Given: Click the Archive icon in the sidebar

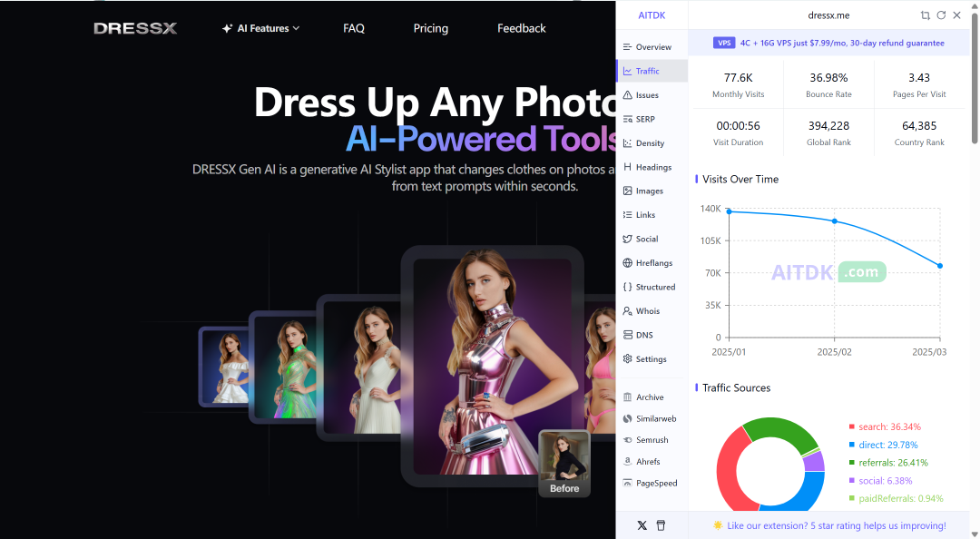Looking at the screenshot, I should (628, 397).
